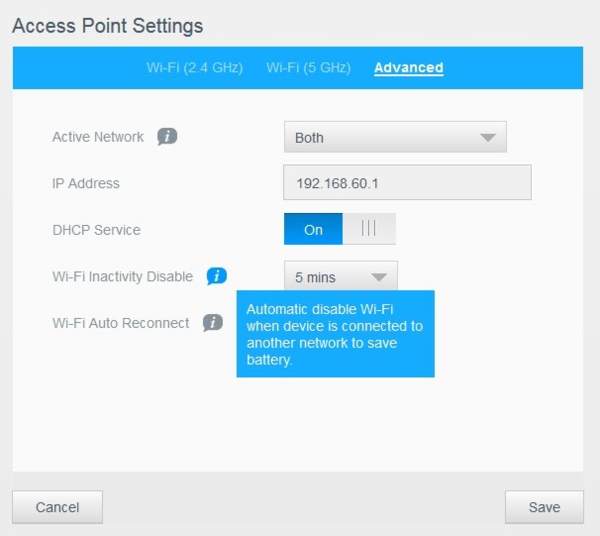
Task: Click the arrow on the 5 mins dropdown
Action: (378, 277)
